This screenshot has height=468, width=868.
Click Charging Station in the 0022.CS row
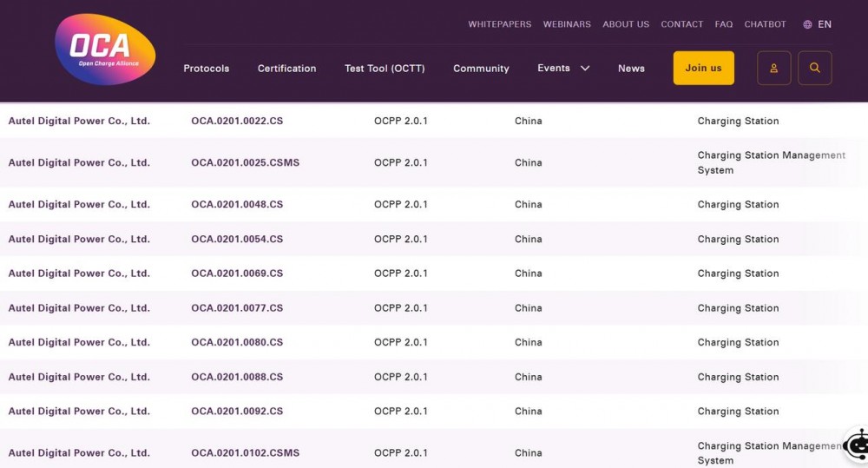(x=738, y=121)
